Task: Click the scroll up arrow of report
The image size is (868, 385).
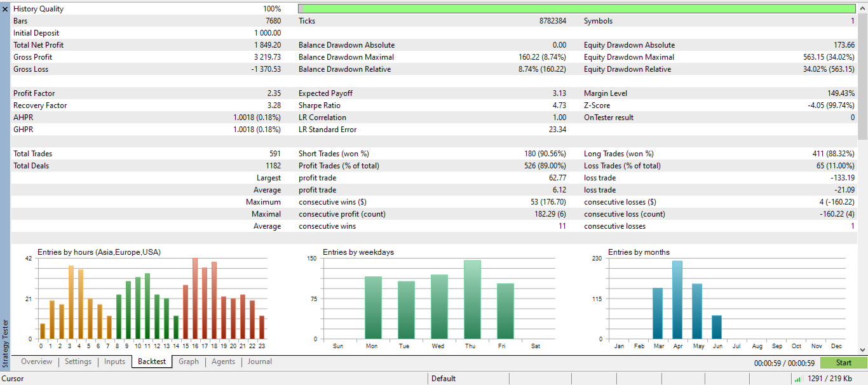Action: [862, 8]
